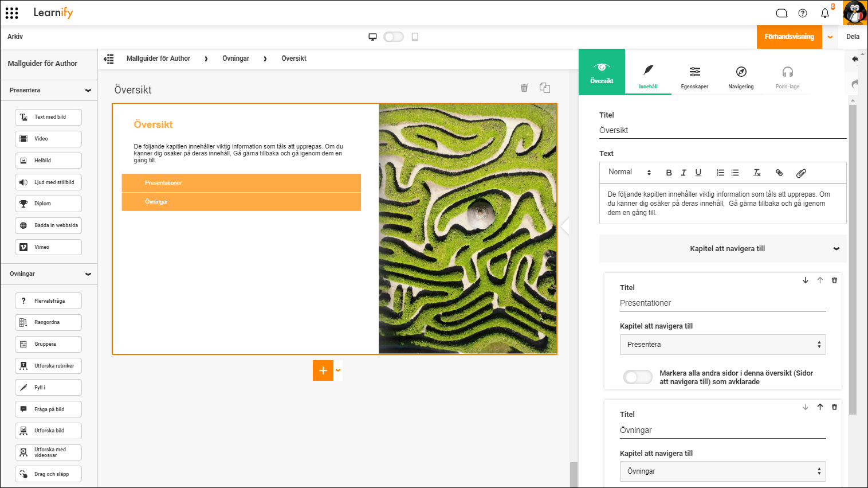The height and width of the screenshot is (488, 868).
Task: Open the Presentera chapter dropdown
Action: pos(723,345)
